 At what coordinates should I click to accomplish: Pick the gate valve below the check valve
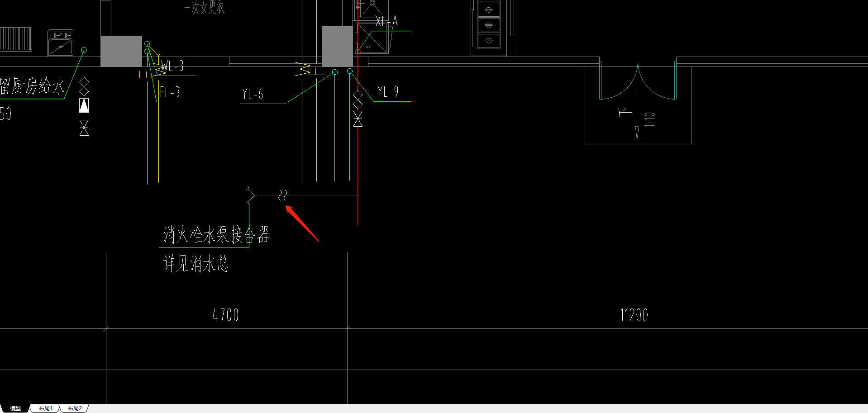point(84,128)
